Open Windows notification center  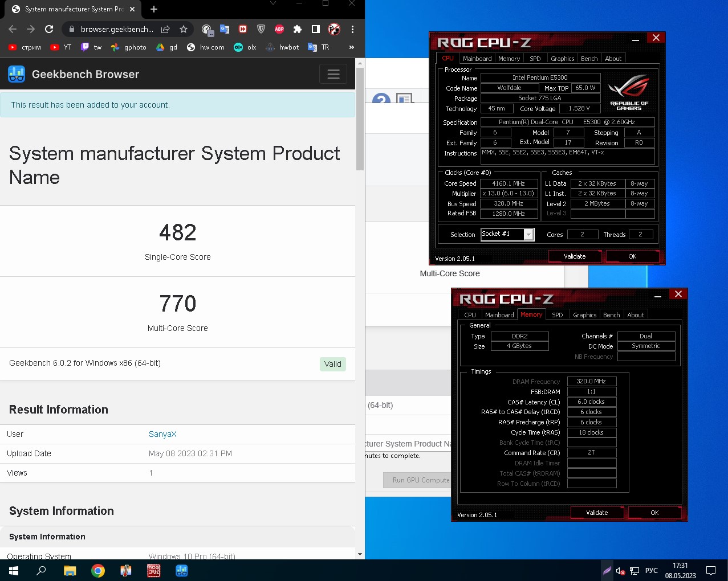(x=711, y=570)
